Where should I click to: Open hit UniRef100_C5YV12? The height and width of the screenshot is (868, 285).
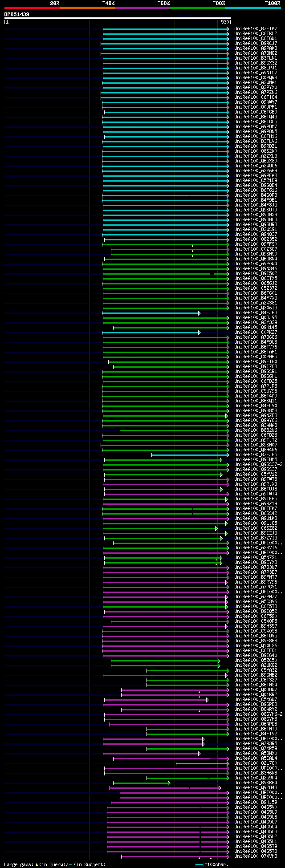[256, 474]
